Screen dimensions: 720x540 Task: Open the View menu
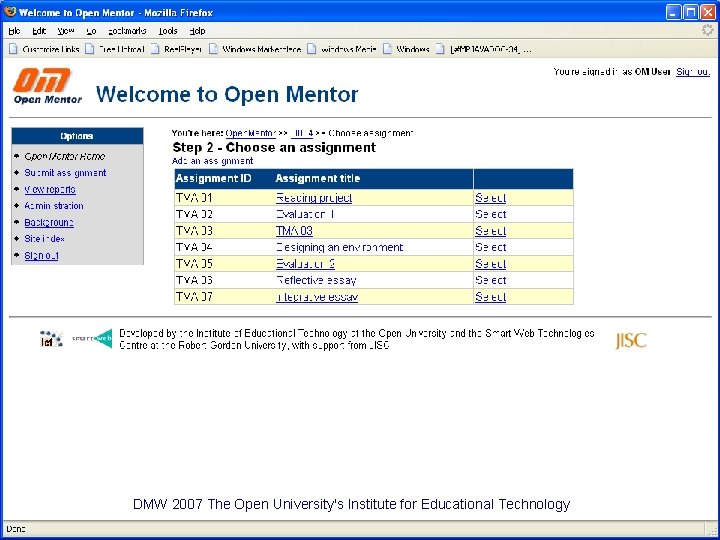66,31
